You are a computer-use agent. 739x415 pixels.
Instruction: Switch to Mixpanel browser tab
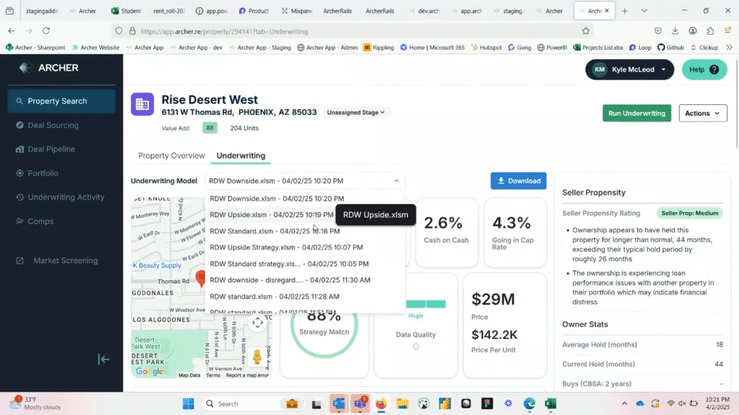point(297,11)
